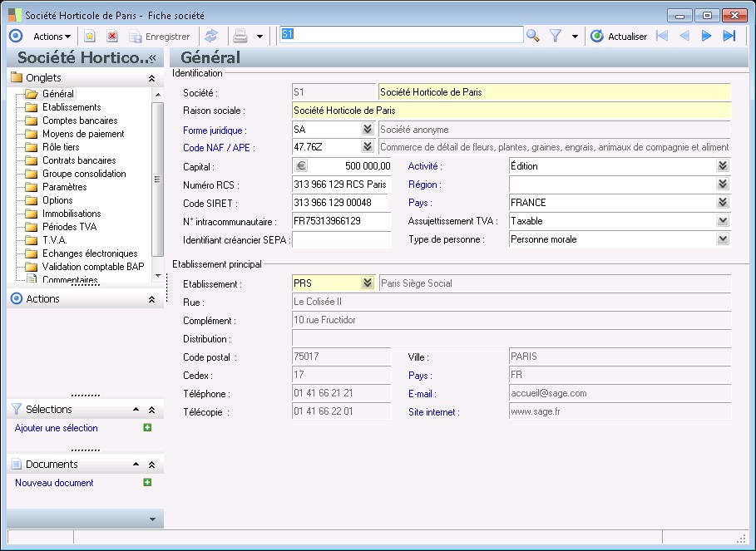Open the Immobilisations tab item
This screenshot has width=756, height=551.
pos(72,214)
